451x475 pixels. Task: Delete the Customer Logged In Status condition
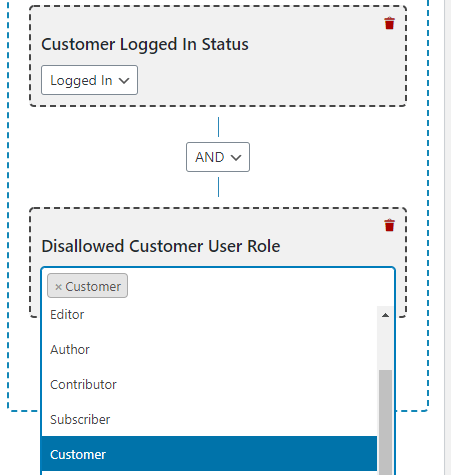[x=389, y=23]
